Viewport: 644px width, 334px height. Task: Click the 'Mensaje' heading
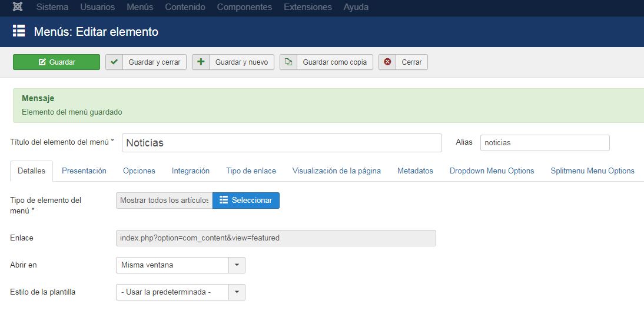[x=38, y=98]
